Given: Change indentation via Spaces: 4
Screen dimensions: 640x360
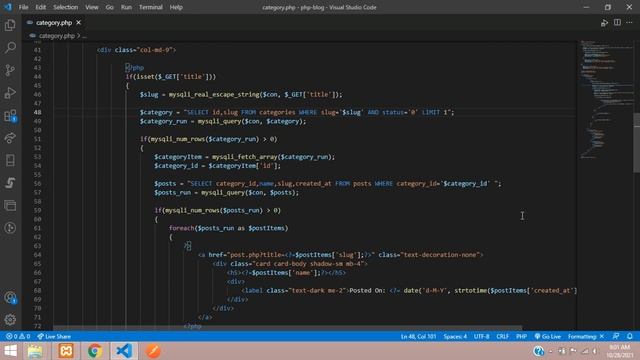Looking at the screenshot, I should tap(455, 336).
